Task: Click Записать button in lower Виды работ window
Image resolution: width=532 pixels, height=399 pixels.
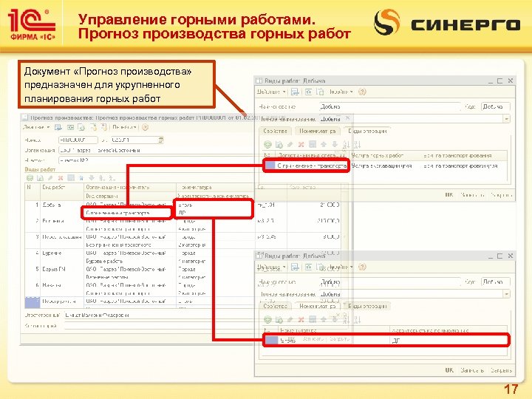Action: [x=472, y=370]
